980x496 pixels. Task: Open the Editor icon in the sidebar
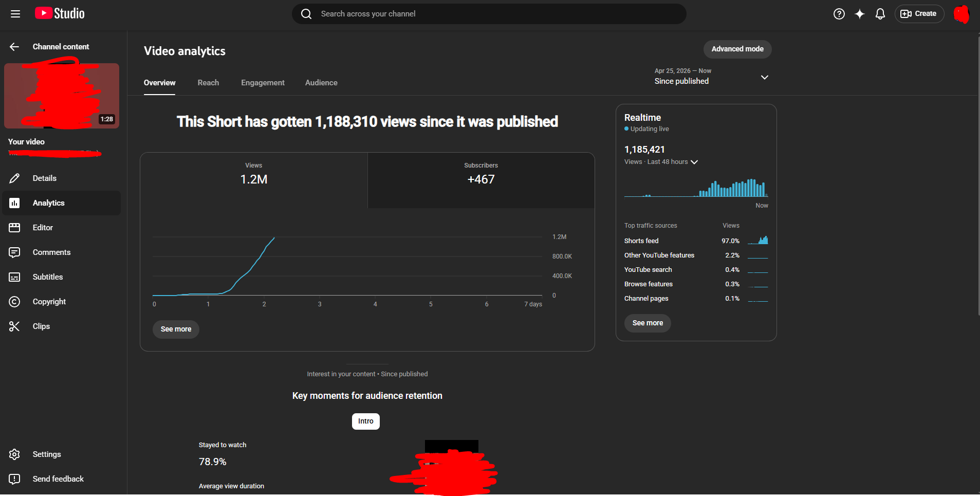coord(14,228)
